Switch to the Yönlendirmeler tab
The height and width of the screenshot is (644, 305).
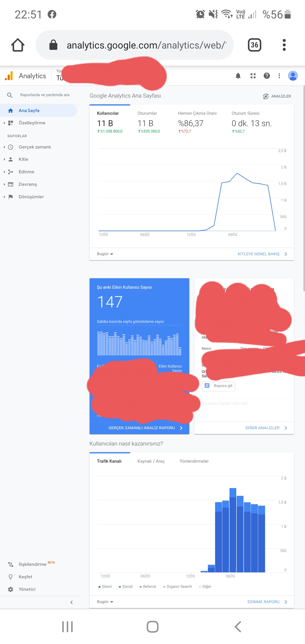(194, 461)
